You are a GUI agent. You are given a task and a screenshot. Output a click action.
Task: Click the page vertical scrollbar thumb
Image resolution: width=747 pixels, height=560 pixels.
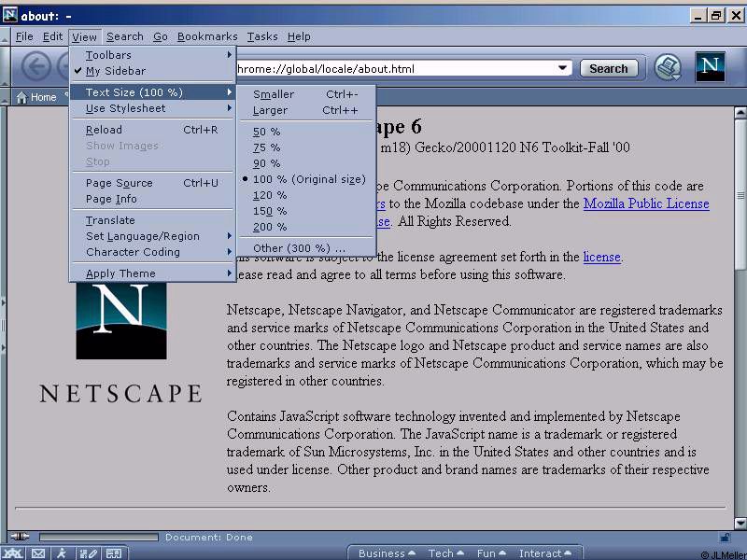point(740,195)
